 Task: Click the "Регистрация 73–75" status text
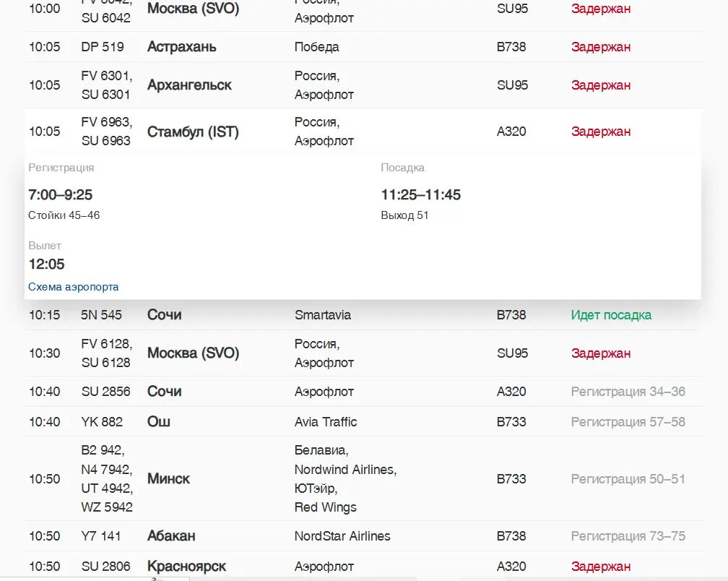point(628,536)
